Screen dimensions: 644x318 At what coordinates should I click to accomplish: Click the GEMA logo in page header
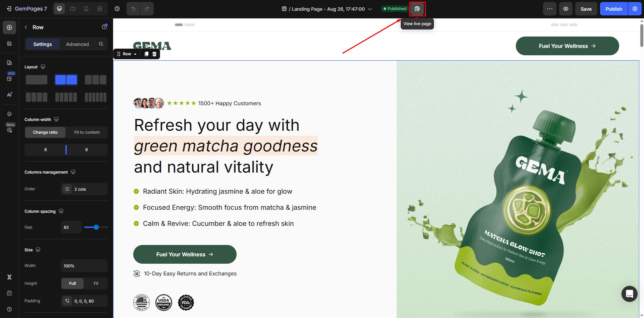(152, 46)
